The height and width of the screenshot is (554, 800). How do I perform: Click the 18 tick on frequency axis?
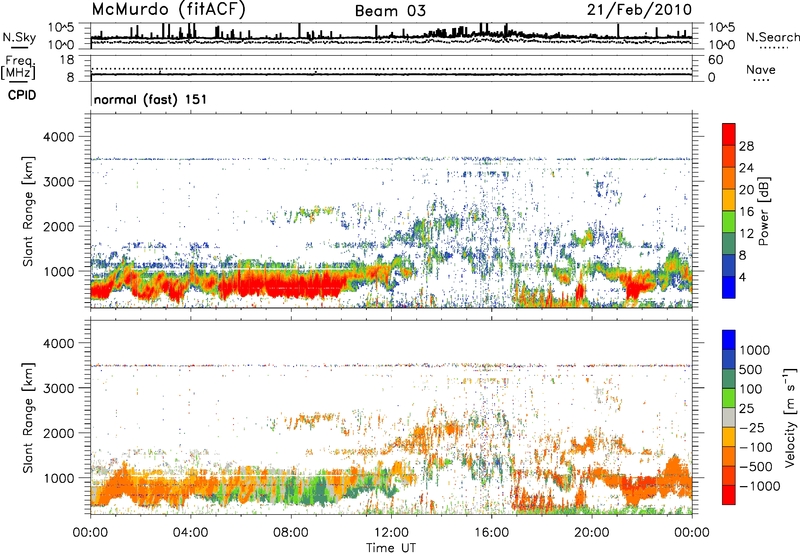coord(67,60)
